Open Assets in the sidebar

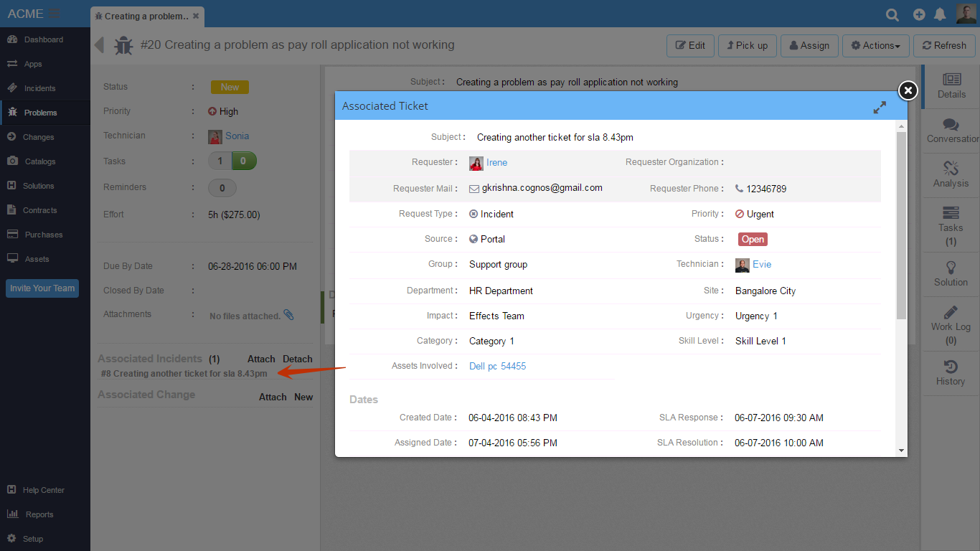(x=44, y=259)
